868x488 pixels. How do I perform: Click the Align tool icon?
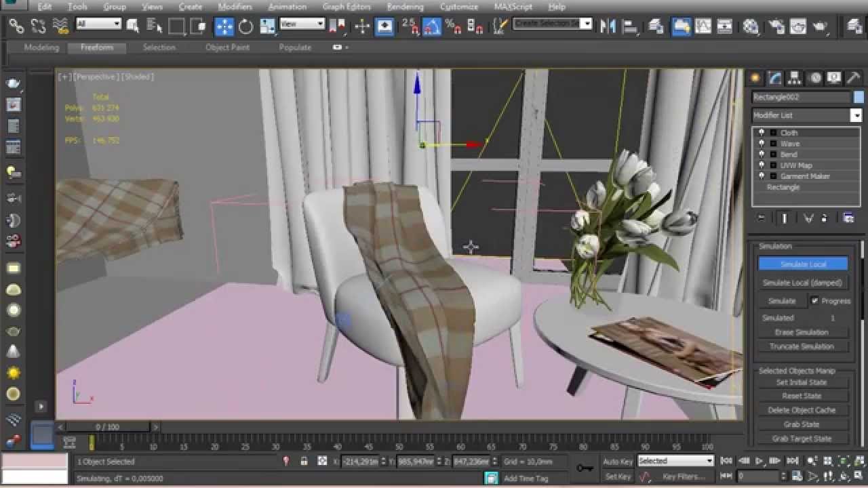pos(630,26)
